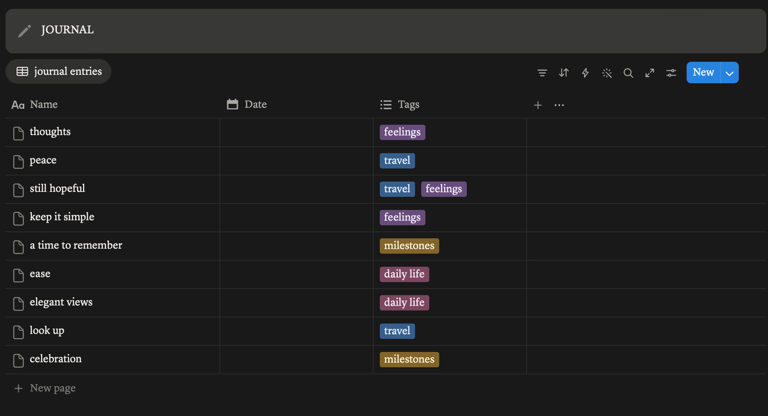Screen dimensions: 768x416
Task: Click the travel tag in still hopeful row
Action: point(397,189)
